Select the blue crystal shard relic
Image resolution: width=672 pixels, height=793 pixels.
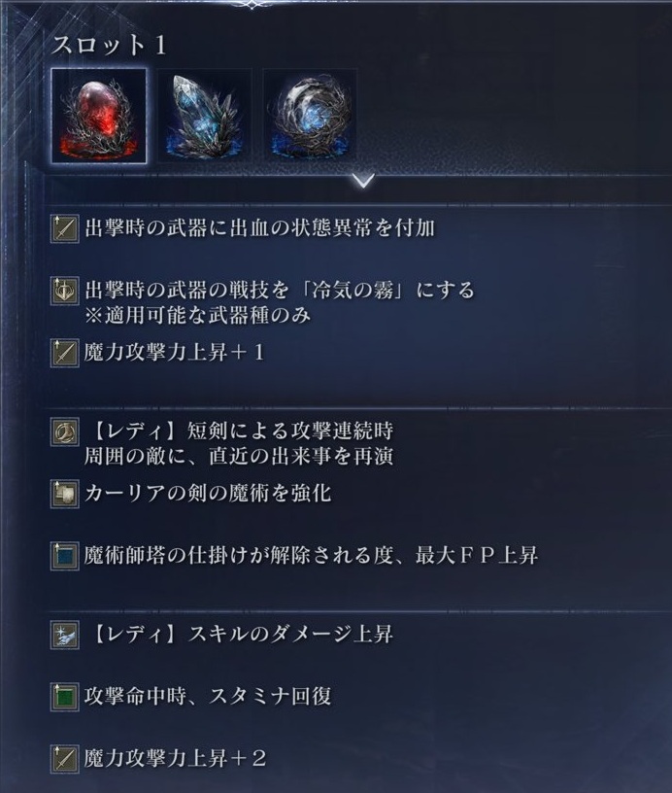point(205,116)
